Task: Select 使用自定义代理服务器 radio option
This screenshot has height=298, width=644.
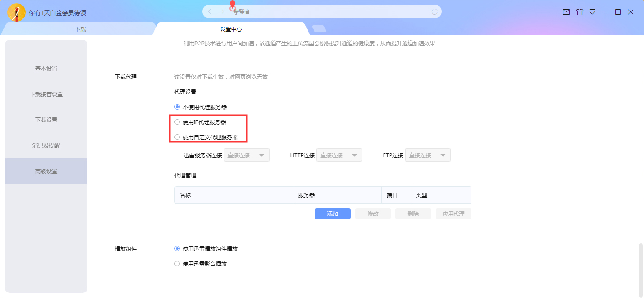Action: (177, 137)
